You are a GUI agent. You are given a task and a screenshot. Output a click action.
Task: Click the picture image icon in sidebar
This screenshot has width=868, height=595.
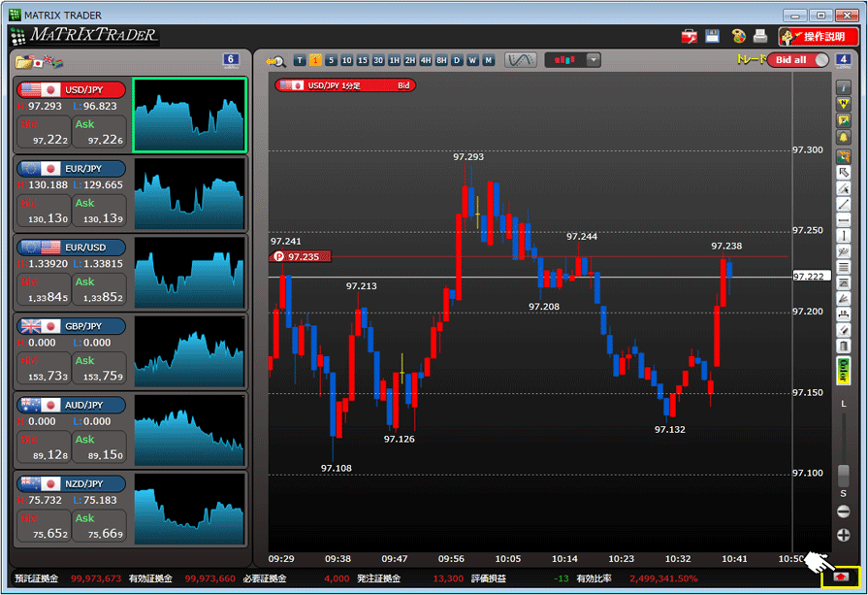tap(843, 120)
